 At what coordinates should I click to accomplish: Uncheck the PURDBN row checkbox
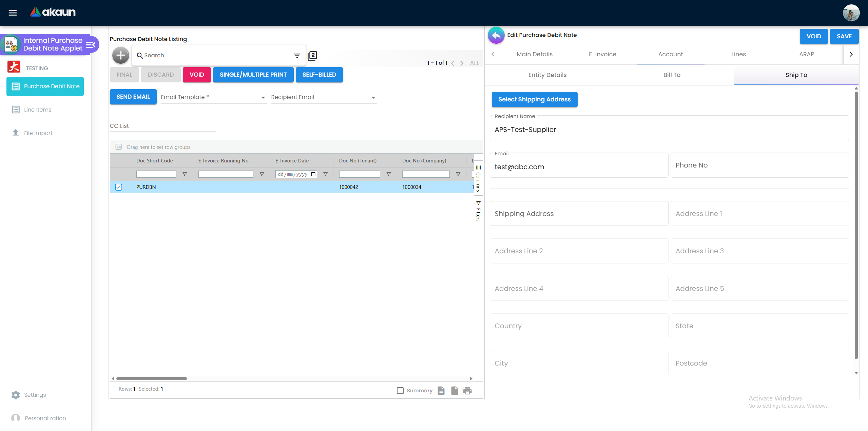118,187
